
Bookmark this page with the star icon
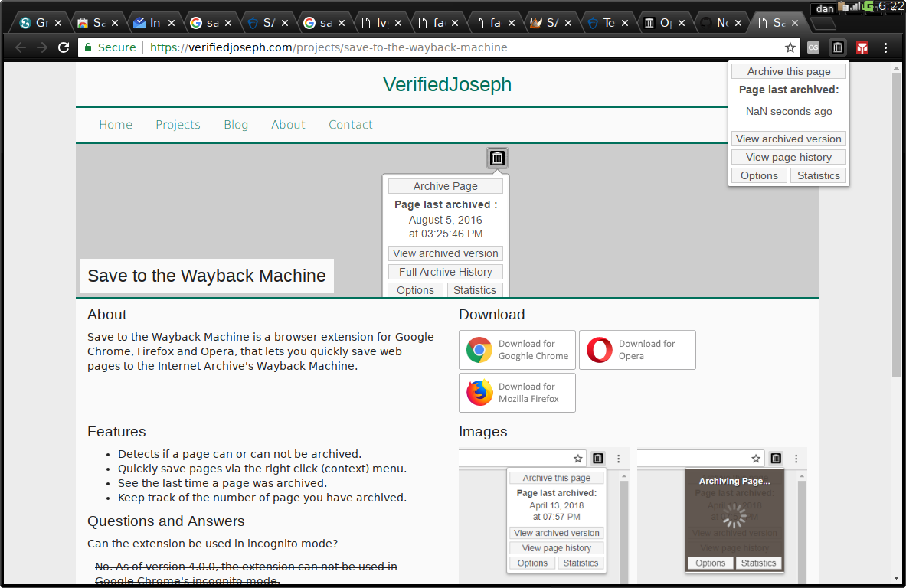[790, 48]
